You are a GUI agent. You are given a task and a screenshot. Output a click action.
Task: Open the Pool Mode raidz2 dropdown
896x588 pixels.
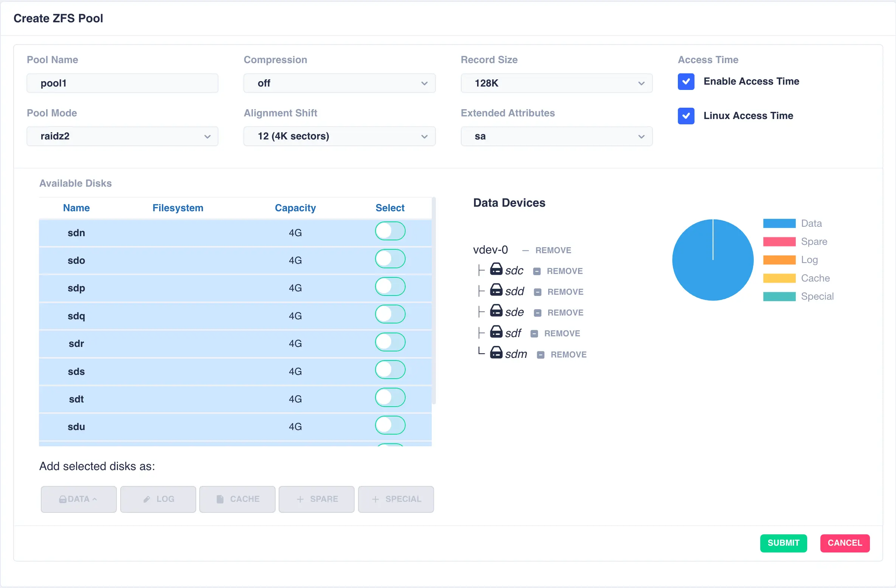point(122,136)
